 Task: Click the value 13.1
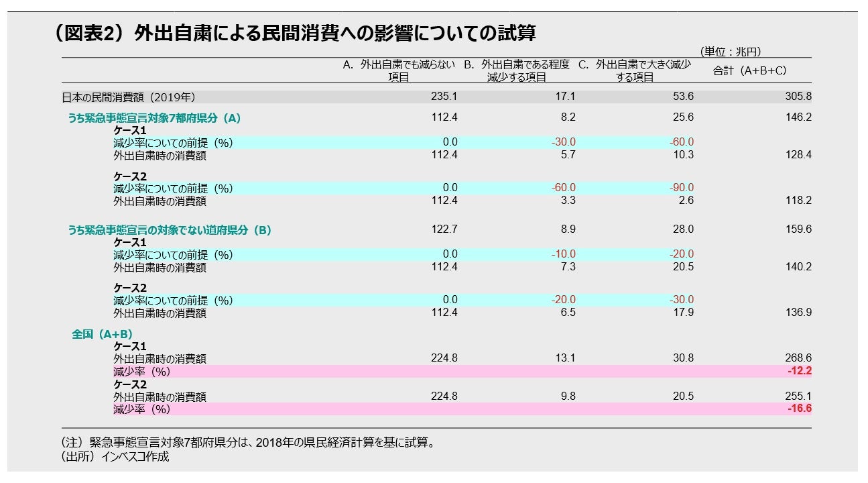click(566, 358)
